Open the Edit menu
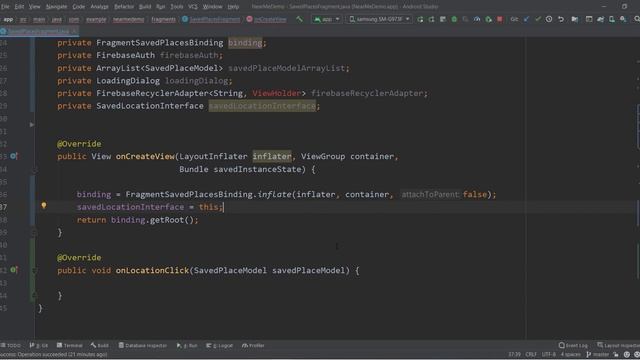The width and height of the screenshot is (640, 360). (x=19, y=7)
